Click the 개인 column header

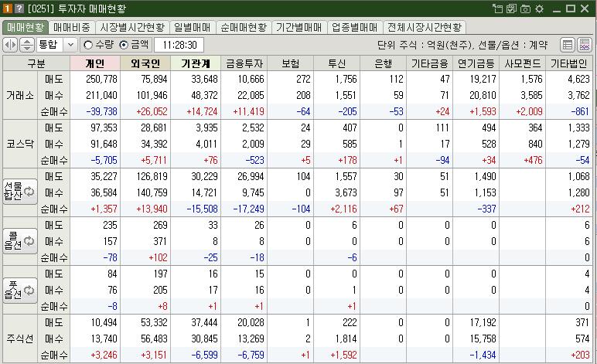[x=95, y=63]
